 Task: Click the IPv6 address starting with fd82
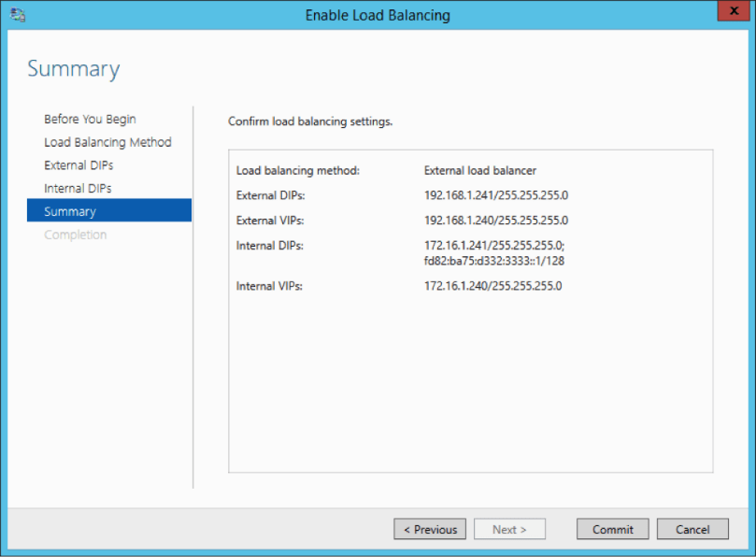coord(493,261)
